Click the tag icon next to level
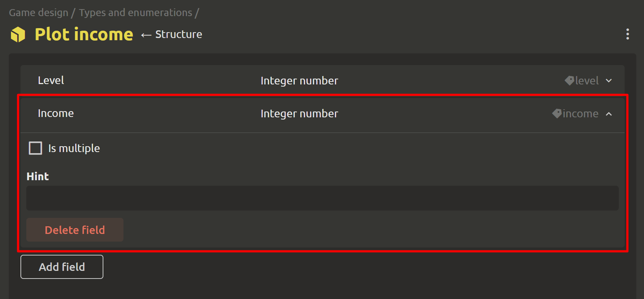This screenshot has width=644, height=299. click(569, 80)
